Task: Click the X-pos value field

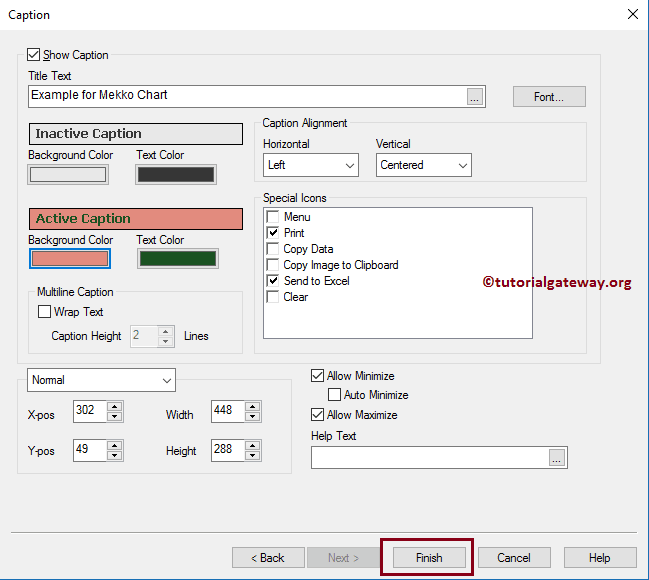Action: point(90,412)
